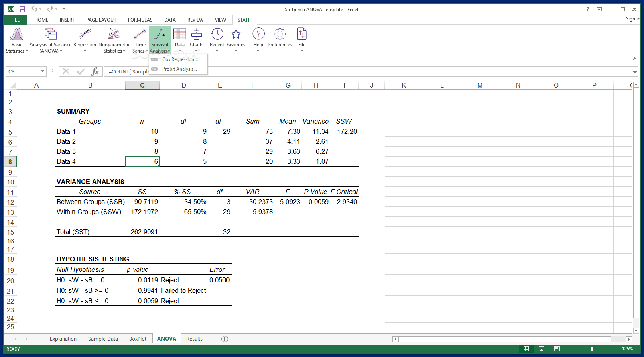Viewport: 644px width, 357px height.
Task: Switch to PAGE LAYOUT ribbon tab
Action: tap(101, 20)
